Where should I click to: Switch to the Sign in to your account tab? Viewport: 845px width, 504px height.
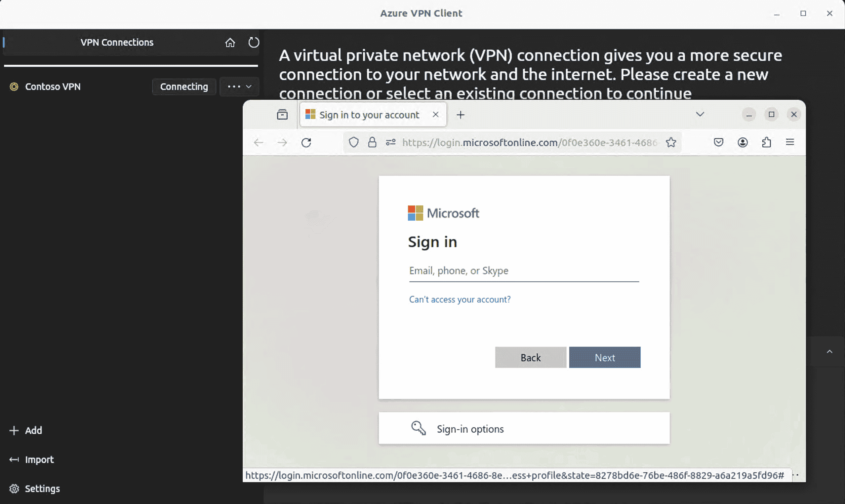tap(369, 115)
